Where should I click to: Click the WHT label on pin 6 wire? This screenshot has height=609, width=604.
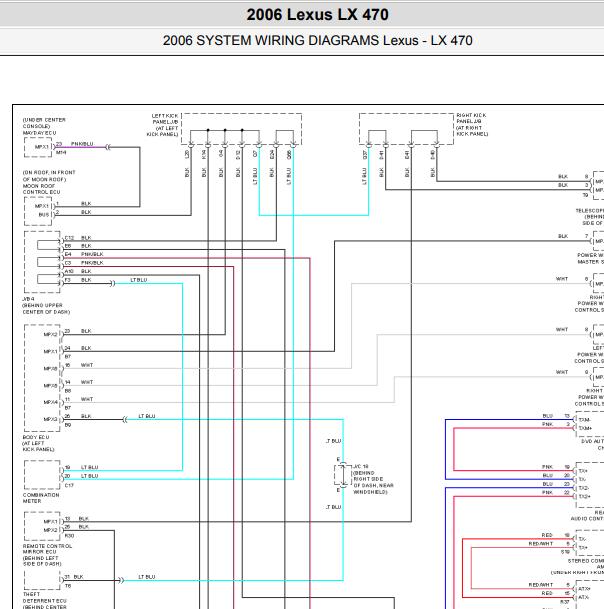[x=562, y=279]
